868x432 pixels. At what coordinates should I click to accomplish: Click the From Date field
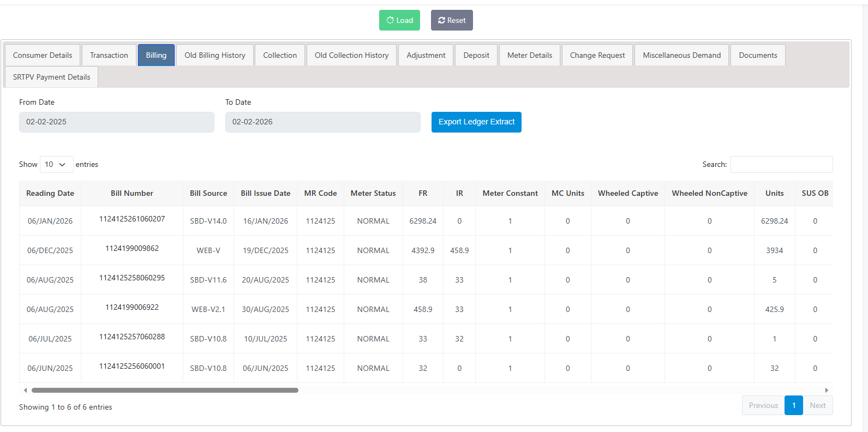pos(116,122)
